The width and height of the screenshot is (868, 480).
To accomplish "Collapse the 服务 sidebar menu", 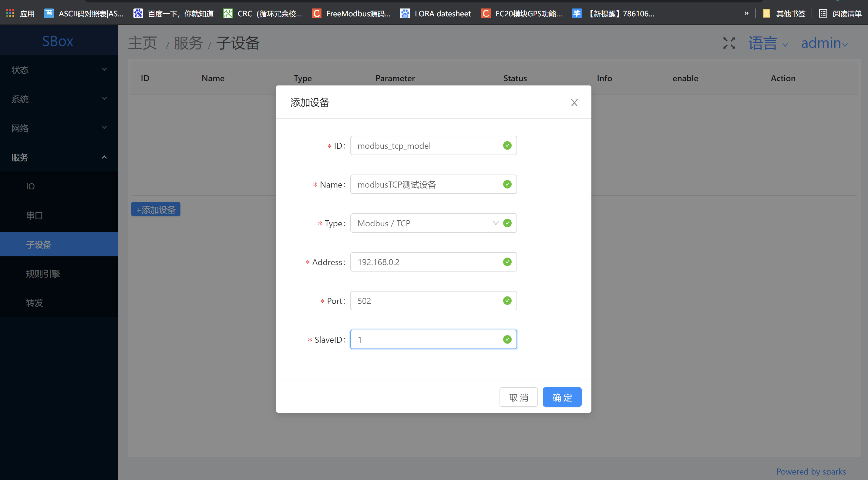I will tap(59, 157).
